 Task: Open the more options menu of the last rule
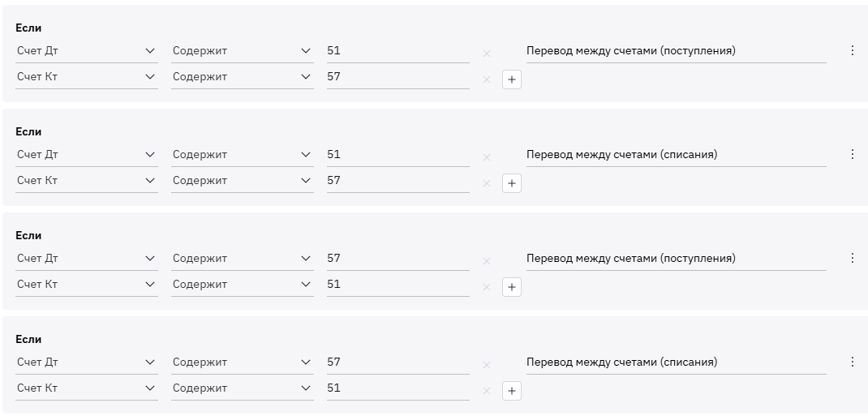[852, 362]
